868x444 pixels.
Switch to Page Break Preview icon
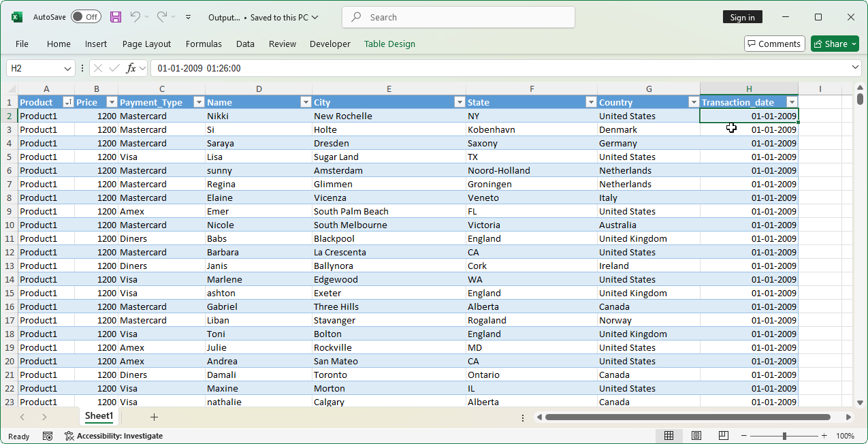pyautogui.click(x=723, y=436)
